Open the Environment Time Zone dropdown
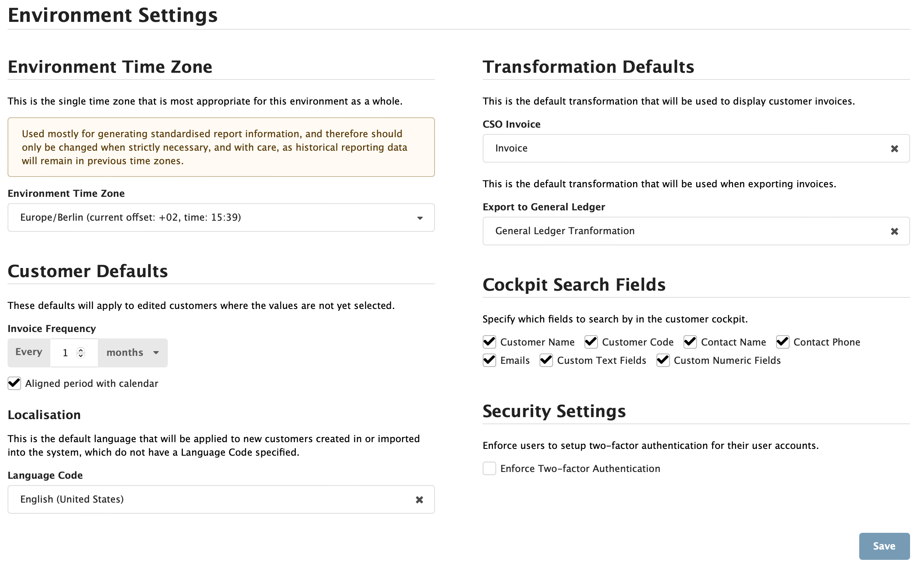Image resolution: width=924 pixels, height=567 pixels. coord(221,217)
